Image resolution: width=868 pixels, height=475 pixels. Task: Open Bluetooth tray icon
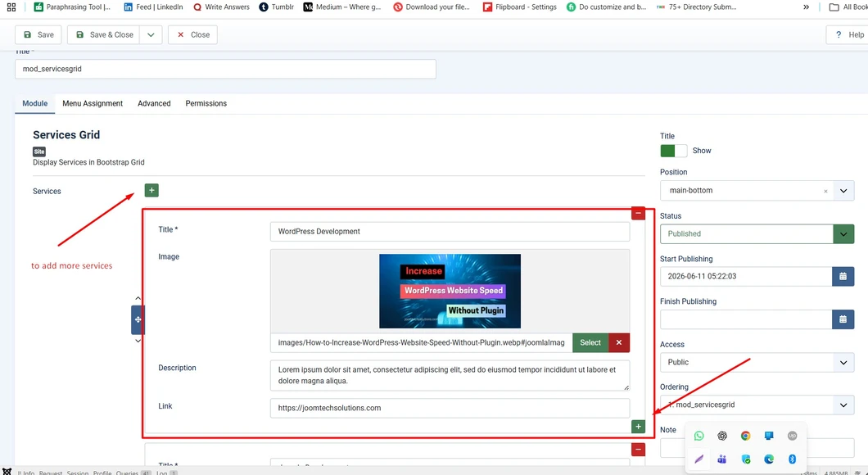(x=792, y=459)
